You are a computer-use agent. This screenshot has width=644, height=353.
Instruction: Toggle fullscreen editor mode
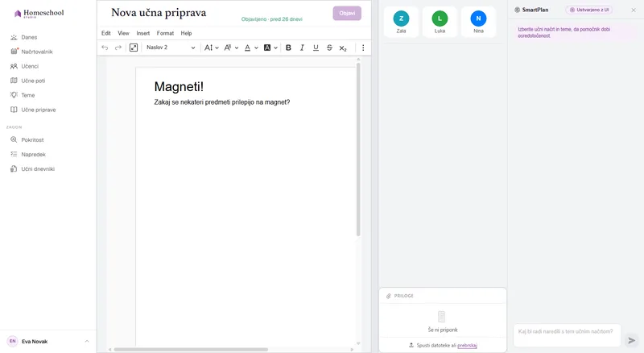point(134,48)
